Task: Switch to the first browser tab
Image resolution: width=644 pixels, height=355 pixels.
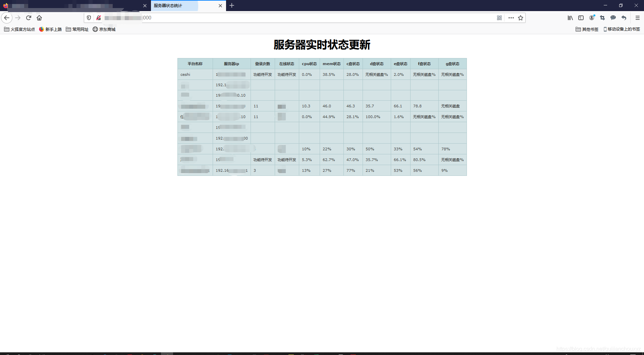Action: 75,6
